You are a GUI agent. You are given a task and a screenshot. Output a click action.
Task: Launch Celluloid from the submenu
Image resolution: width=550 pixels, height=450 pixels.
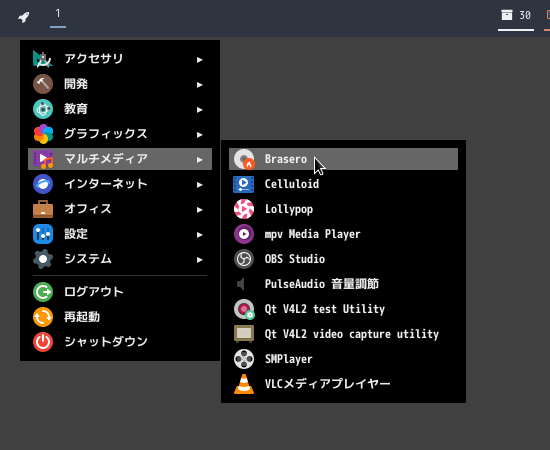pyautogui.click(x=343, y=184)
